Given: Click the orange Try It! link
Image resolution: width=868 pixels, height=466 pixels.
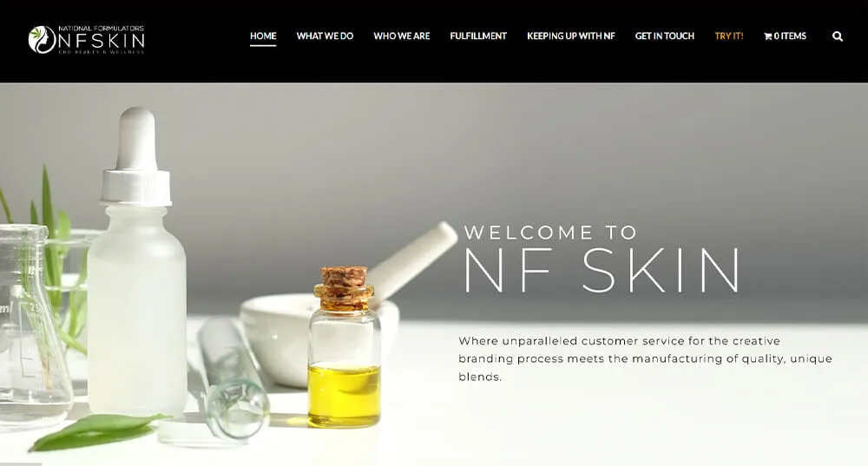Looking at the screenshot, I should (728, 36).
